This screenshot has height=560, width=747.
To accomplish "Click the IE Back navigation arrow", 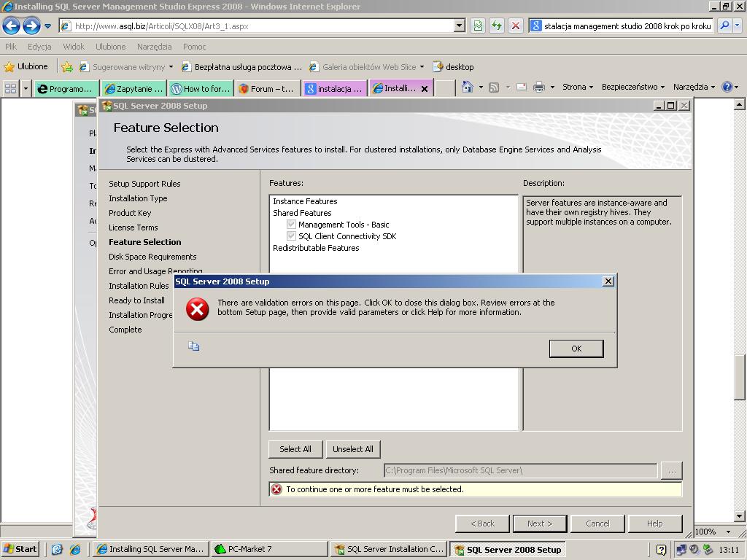I will coord(11,26).
